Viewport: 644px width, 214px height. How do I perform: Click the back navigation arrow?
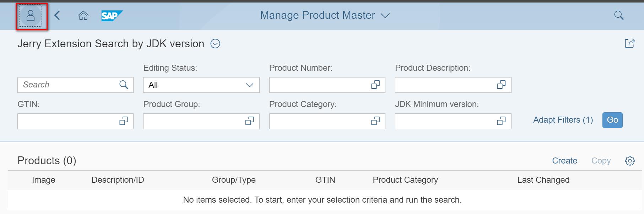[57, 15]
